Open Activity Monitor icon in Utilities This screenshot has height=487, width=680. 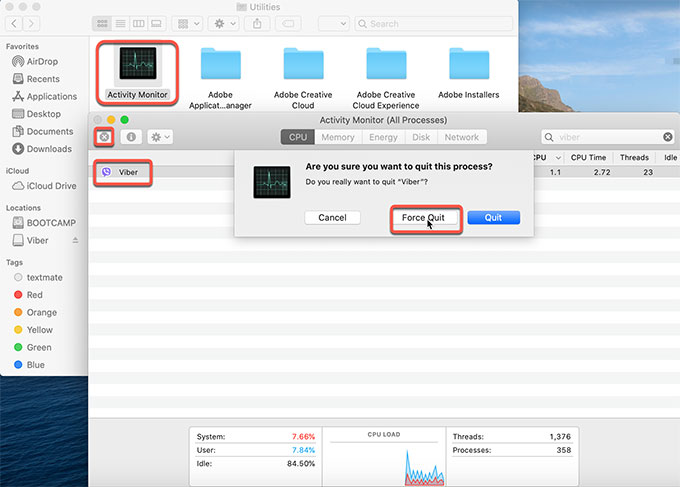[x=137, y=64]
